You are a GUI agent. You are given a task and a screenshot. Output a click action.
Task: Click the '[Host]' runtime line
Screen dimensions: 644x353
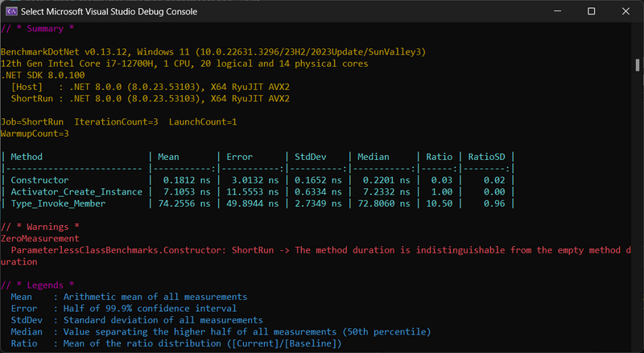151,87
